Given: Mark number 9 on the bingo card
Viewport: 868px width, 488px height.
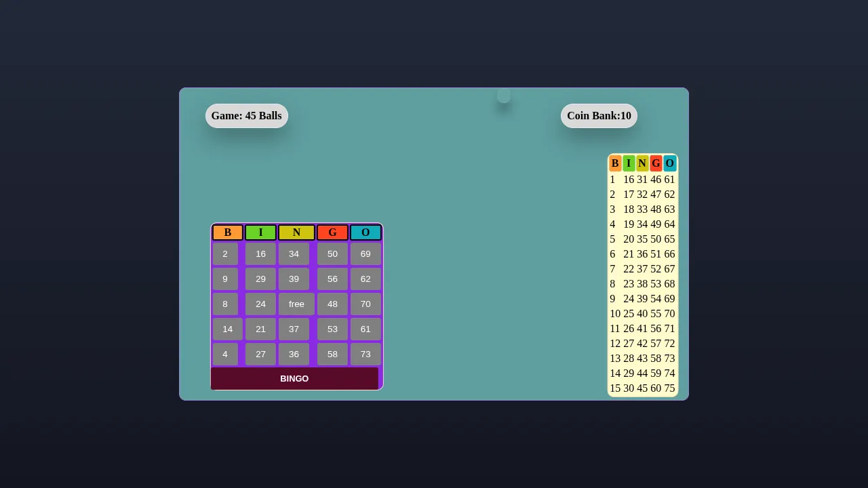Looking at the screenshot, I should 225,279.
